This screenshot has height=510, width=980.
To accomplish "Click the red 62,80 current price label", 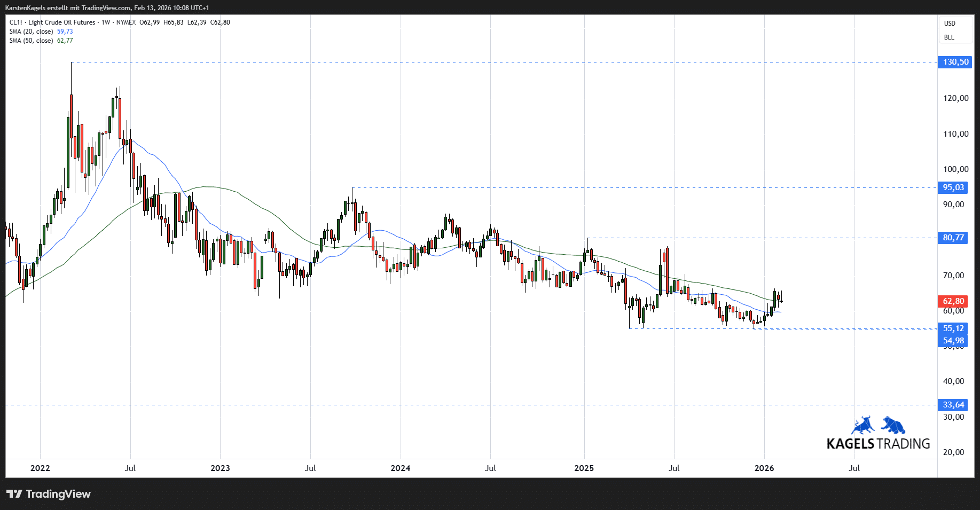I will click(953, 301).
